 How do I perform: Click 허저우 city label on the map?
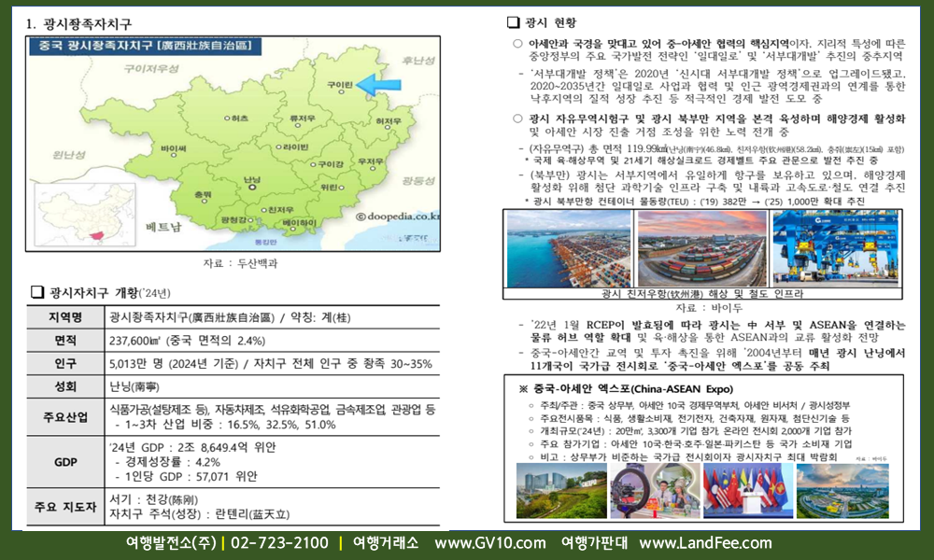coord(388,122)
